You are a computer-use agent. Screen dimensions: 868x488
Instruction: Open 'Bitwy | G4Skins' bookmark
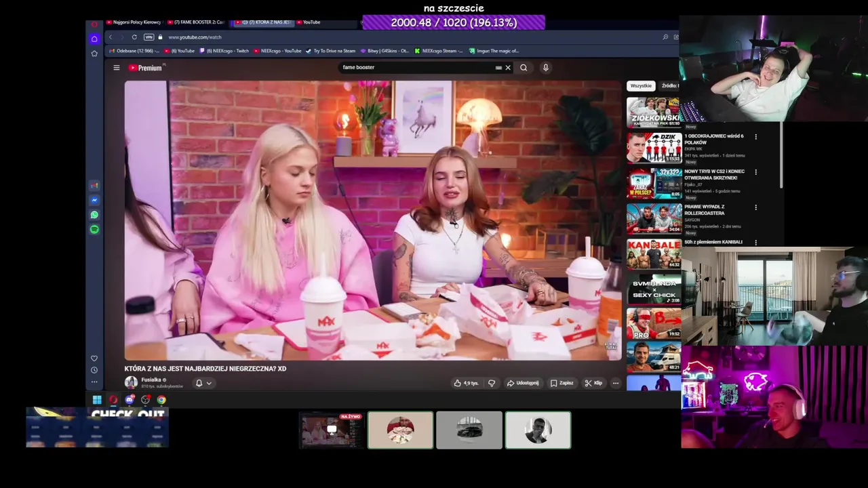tap(384, 51)
